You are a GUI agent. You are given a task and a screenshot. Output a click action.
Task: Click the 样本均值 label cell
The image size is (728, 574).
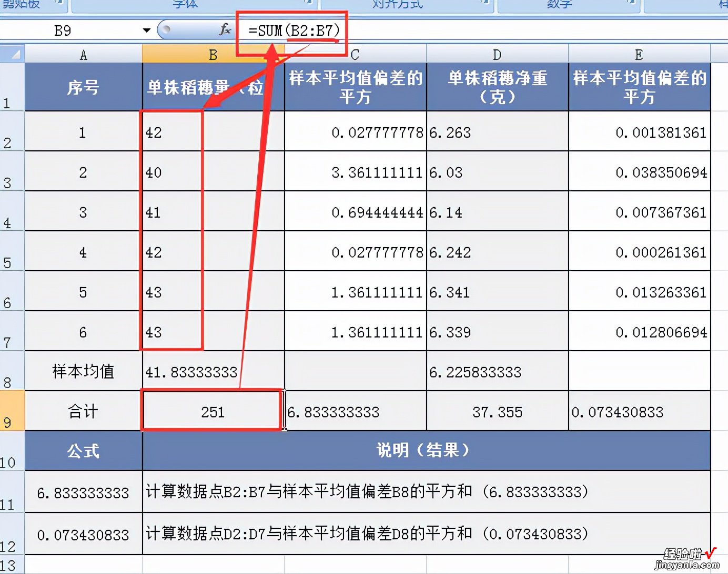84,371
